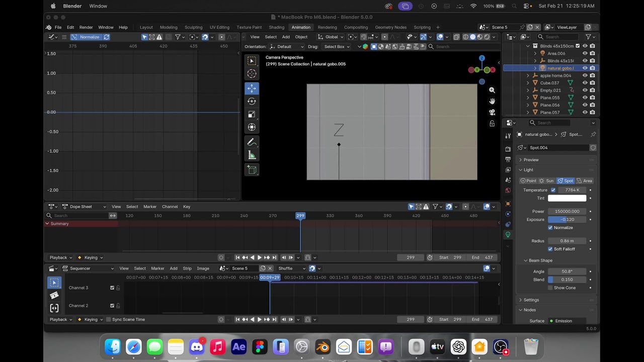Screen dimensions: 644x362
Task: Enable the Temperature checkbox
Action: tap(553, 190)
